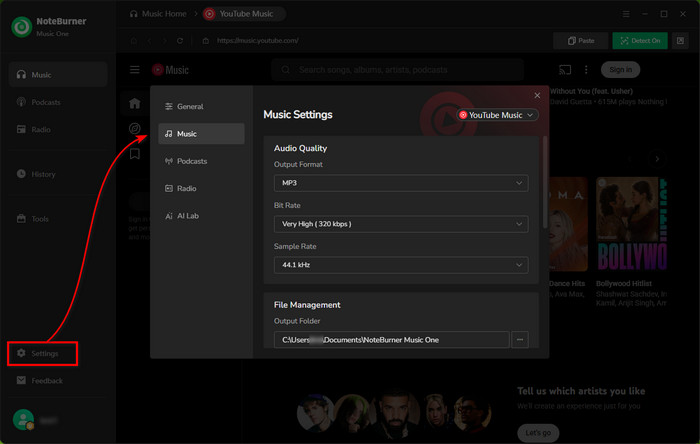Click the Paste button
Screen dimensions: 700x444
[580, 41]
